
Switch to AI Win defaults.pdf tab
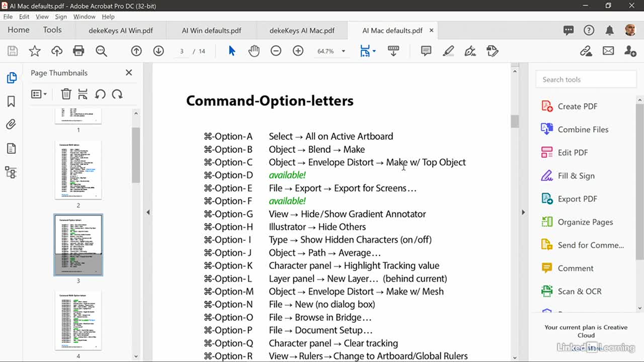211,31
